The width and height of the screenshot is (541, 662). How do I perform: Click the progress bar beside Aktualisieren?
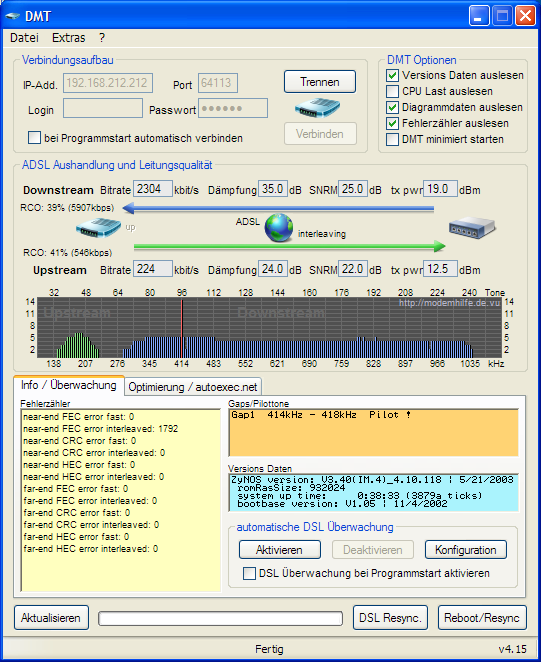click(x=220, y=619)
